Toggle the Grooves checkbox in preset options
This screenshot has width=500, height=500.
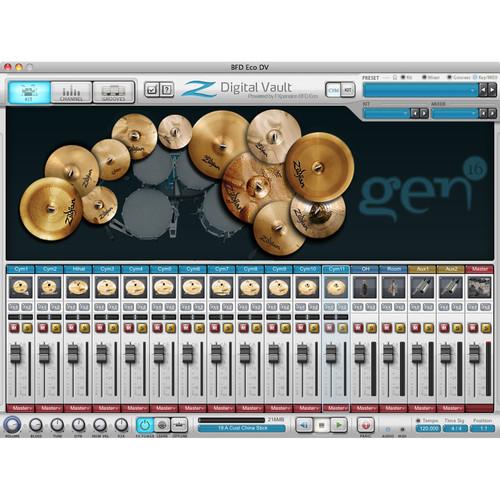point(449,77)
